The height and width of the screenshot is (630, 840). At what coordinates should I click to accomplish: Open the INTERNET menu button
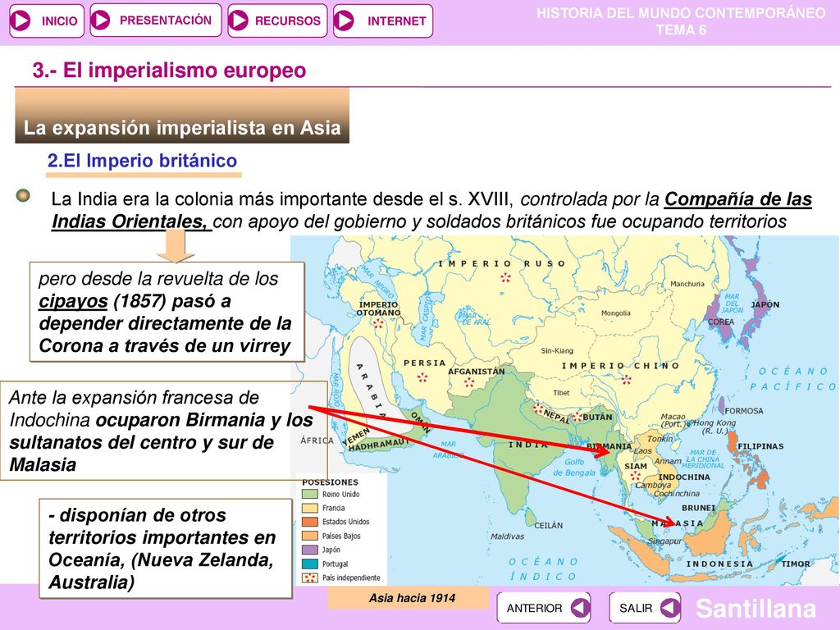click(382, 21)
